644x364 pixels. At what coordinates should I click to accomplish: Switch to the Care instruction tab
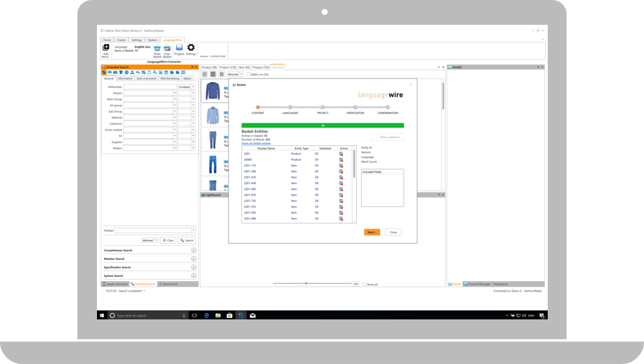[x=146, y=79]
